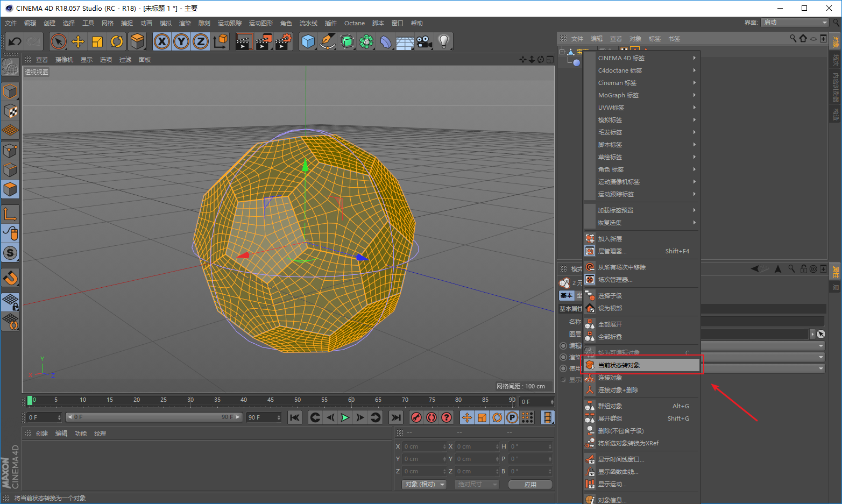Play the animation forward
The width and height of the screenshot is (842, 504).
(345, 417)
